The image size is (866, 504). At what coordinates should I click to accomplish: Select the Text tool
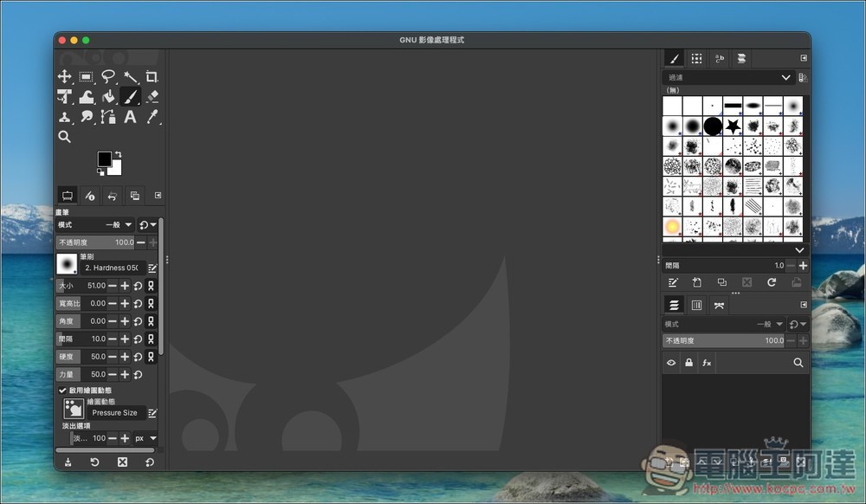click(131, 117)
